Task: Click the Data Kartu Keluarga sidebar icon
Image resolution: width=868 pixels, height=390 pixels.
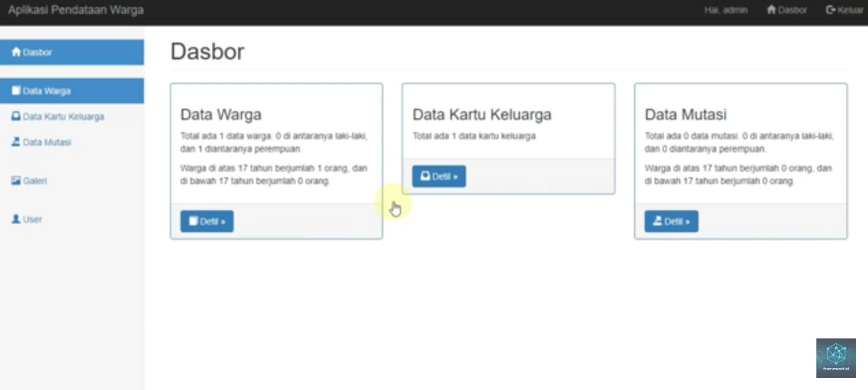Action: pos(17,116)
